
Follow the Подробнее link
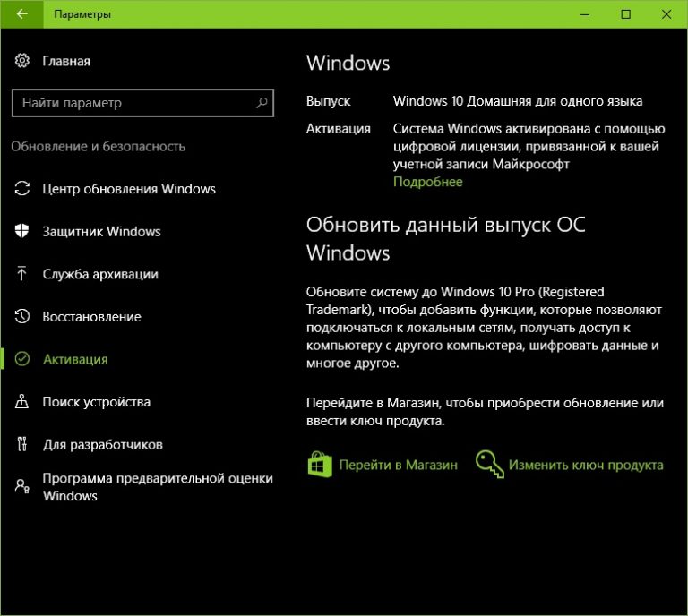tap(428, 182)
